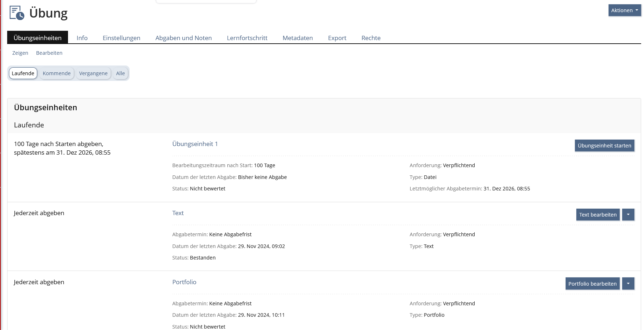This screenshot has height=330, width=644.
Task: Show all units with Alle filter
Action: click(120, 73)
